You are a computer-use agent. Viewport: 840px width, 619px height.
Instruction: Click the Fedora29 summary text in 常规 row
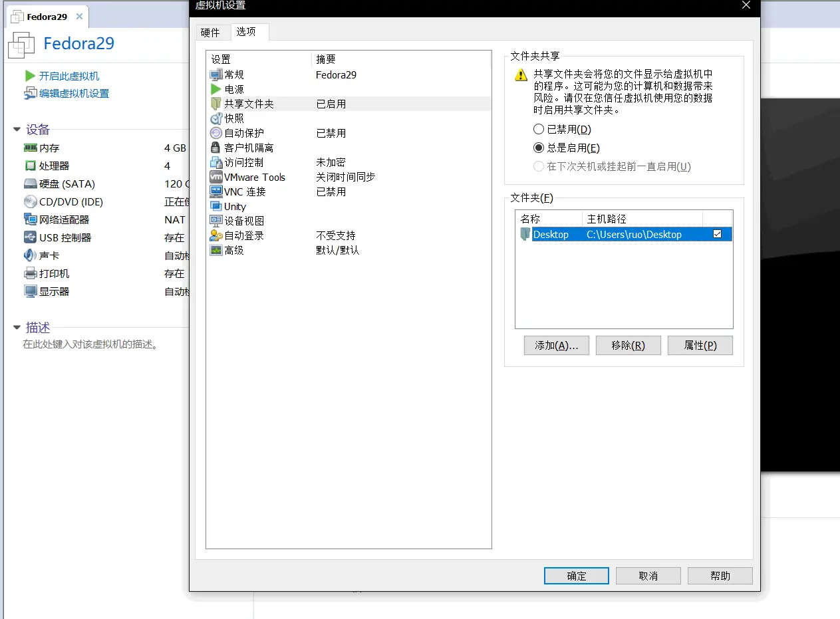(x=337, y=74)
